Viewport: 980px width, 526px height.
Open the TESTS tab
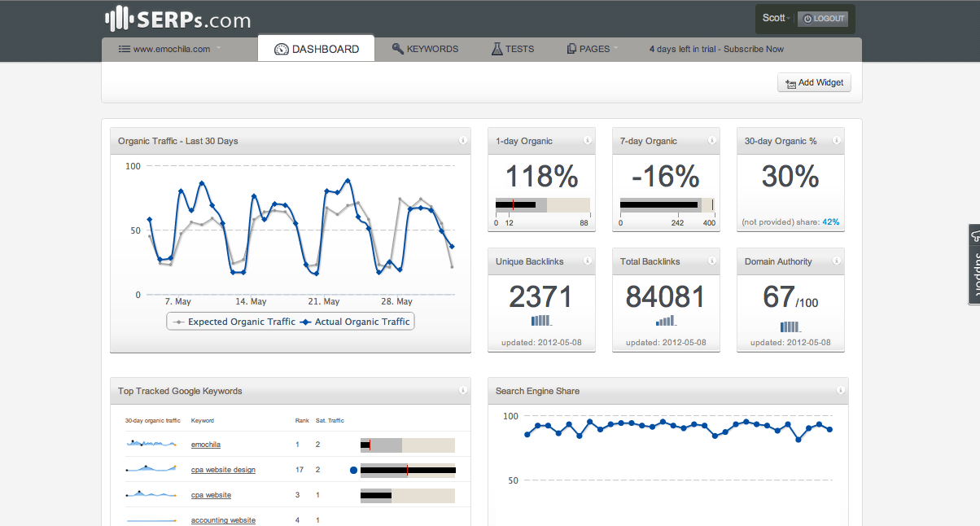513,49
